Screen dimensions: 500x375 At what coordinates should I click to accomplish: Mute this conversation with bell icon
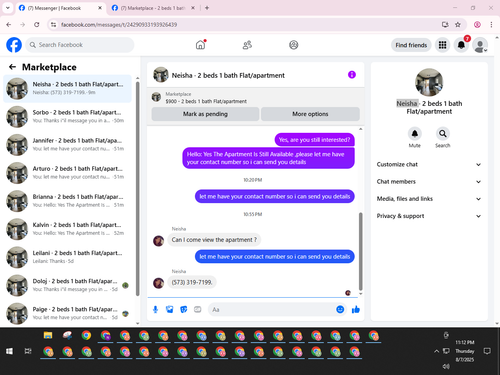pyautogui.click(x=414, y=134)
